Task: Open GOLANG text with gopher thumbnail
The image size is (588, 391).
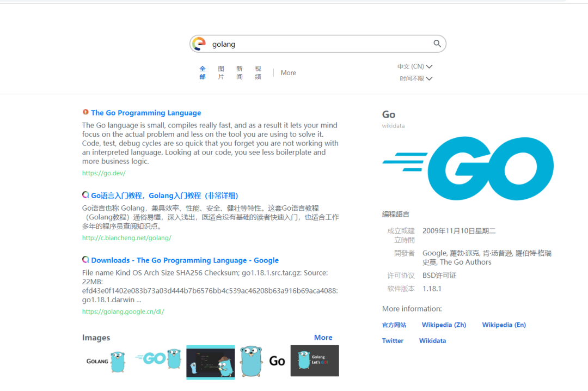Action: click(x=106, y=362)
